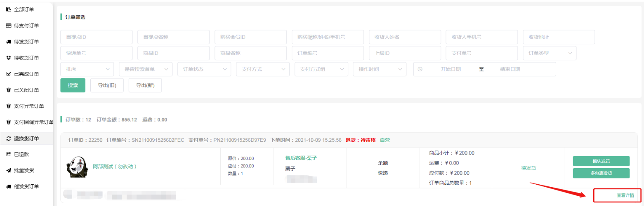Click the 已退款 share icon

point(8,154)
